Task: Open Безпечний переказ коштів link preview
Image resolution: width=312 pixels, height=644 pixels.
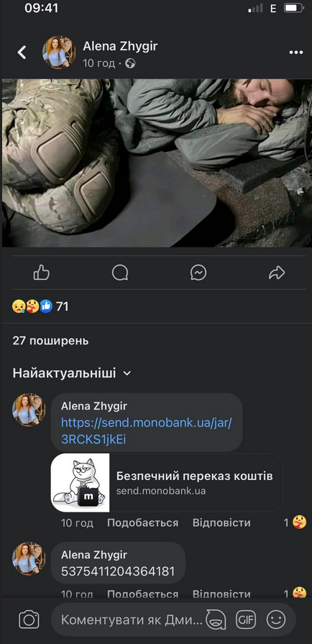Action: click(167, 483)
